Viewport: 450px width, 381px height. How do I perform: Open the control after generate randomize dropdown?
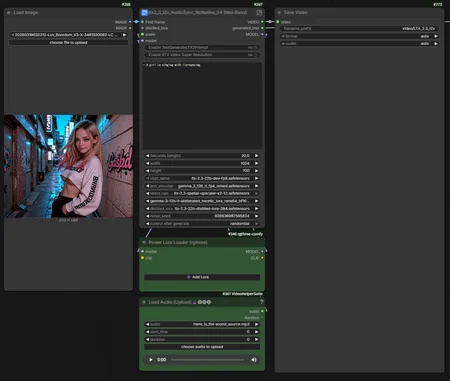point(202,224)
